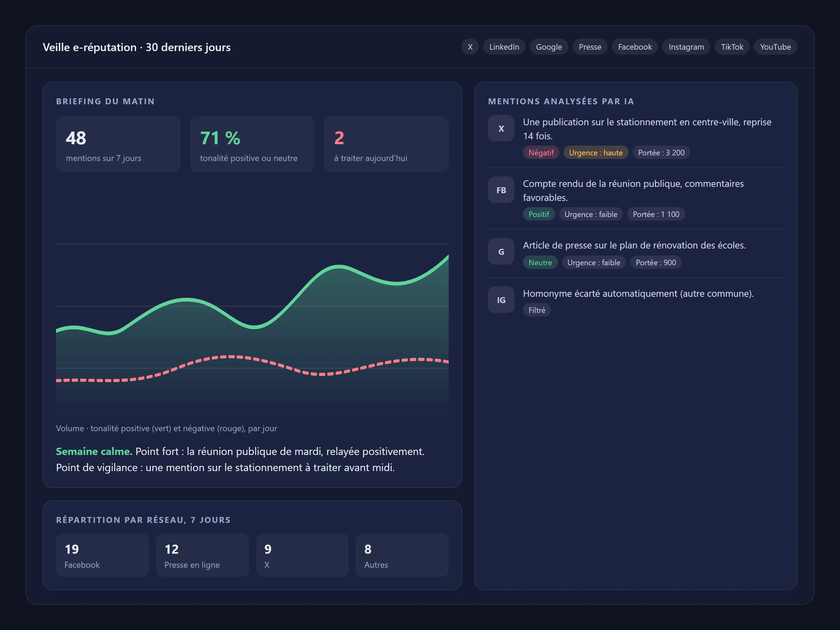The height and width of the screenshot is (630, 840).
Task: Select the LinkedIn source chip
Action: pyautogui.click(x=504, y=47)
